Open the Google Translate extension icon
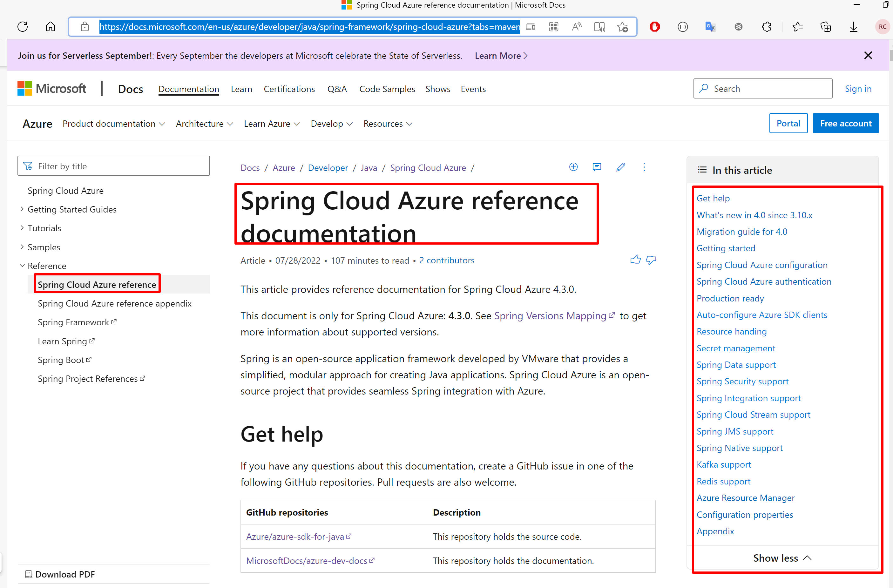This screenshot has width=893, height=588. pos(710,26)
